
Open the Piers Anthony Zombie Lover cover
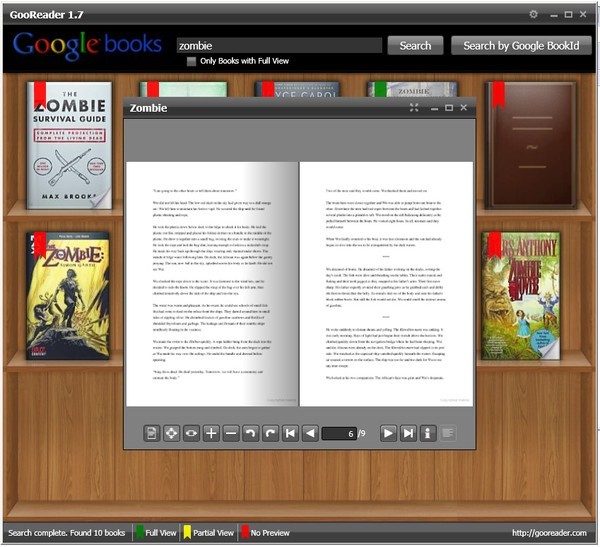point(521,296)
